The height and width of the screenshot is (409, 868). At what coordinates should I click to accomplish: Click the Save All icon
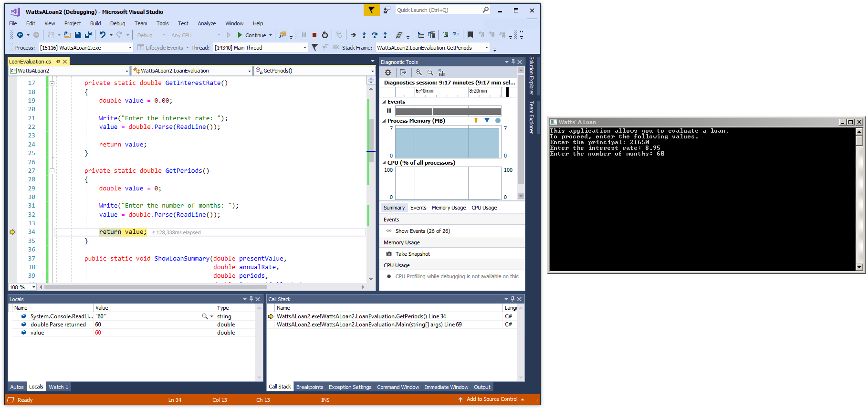[x=88, y=35]
